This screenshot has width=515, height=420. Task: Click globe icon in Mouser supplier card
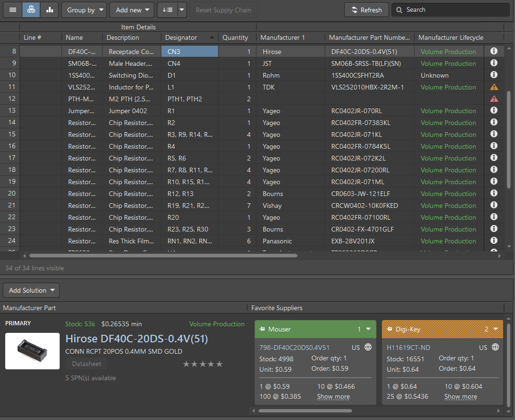coord(368,347)
